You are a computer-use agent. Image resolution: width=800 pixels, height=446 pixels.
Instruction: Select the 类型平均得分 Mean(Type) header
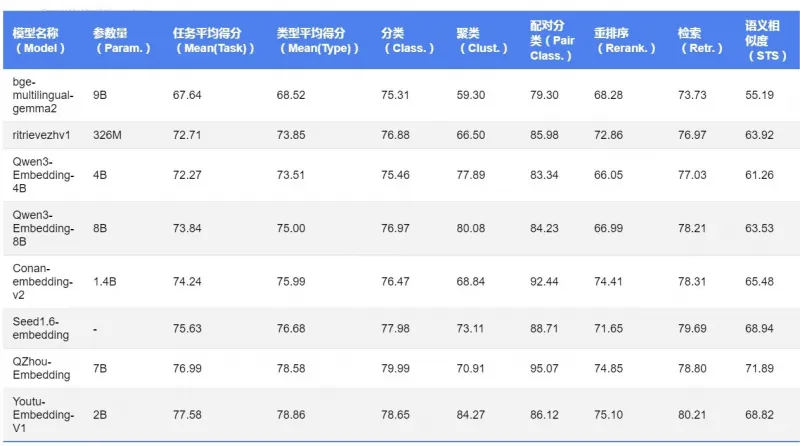pyautogui.click(x=312, y=40)
